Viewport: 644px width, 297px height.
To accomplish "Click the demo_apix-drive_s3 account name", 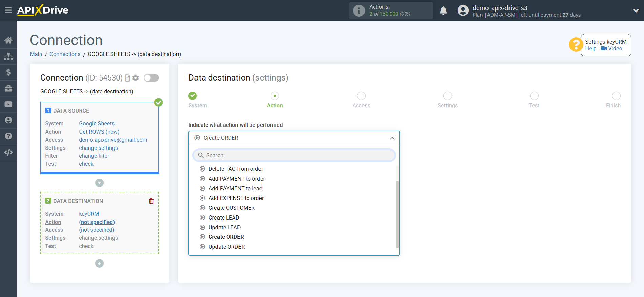I will (500, 8).
